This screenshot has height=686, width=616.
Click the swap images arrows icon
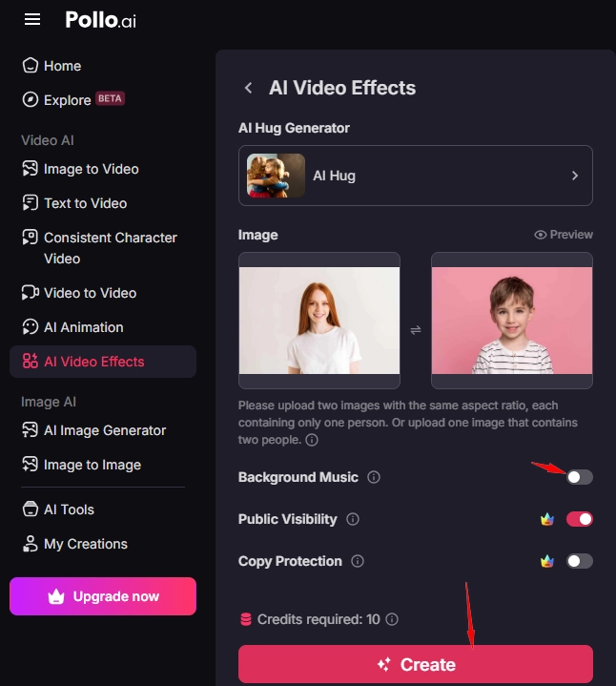click(416, 329)
